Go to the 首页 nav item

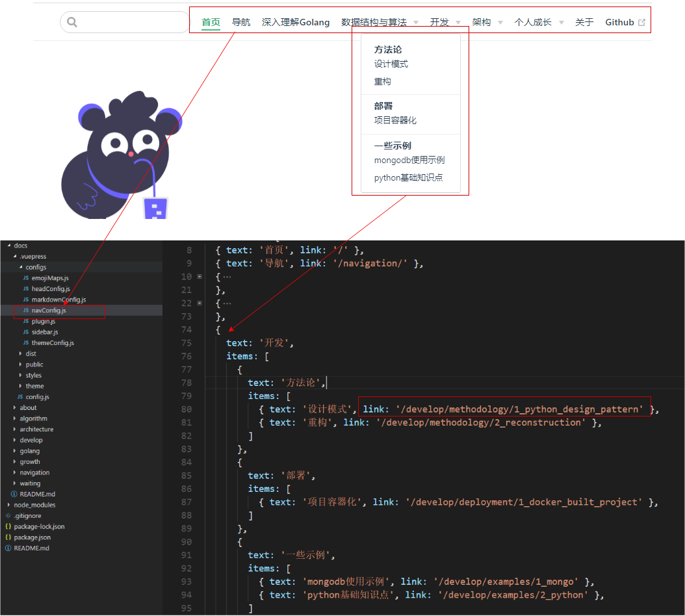point(211,22)
